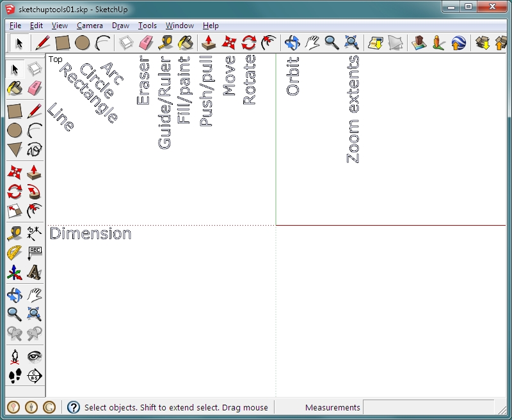The width and height of the screenshot is (512, 420).
Task: Select the "Orbit" 3D text in canvas
Action: [x=292, y=76]
